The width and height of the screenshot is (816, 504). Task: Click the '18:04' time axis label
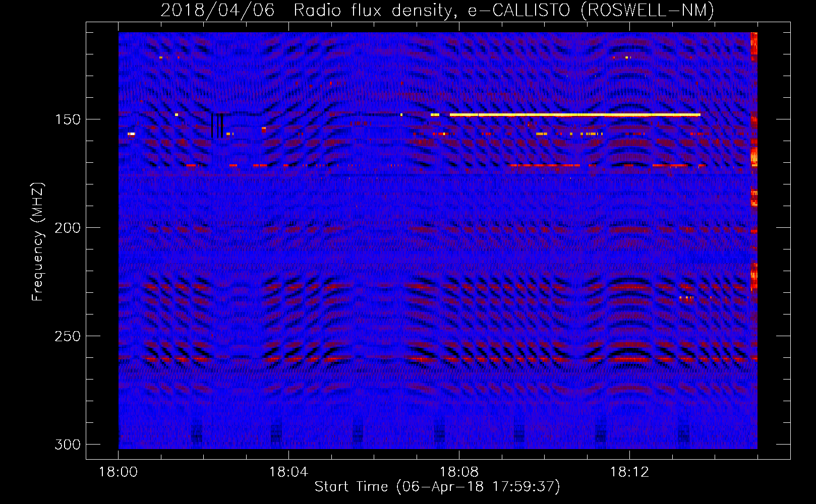click(288, 472)
